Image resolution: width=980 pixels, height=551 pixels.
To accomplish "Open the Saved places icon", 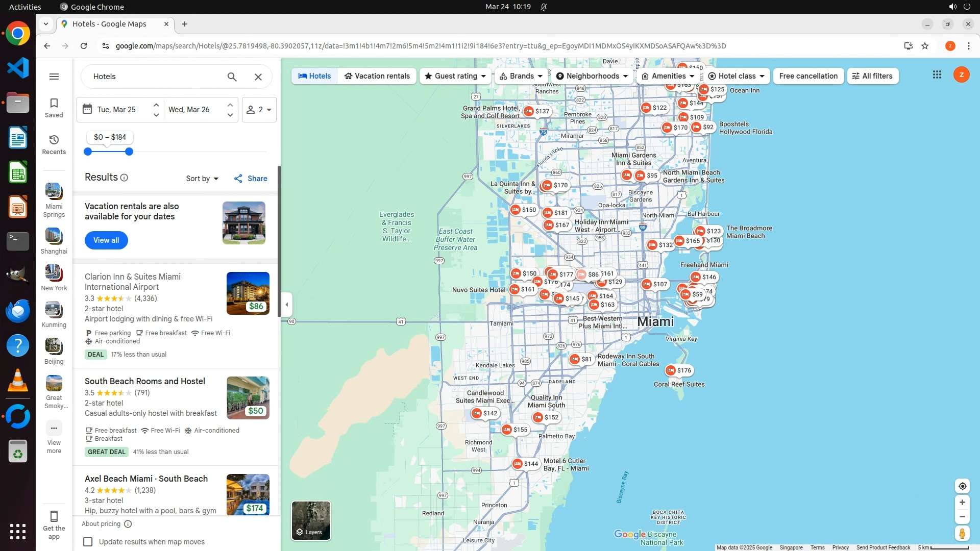I will 54,108.
